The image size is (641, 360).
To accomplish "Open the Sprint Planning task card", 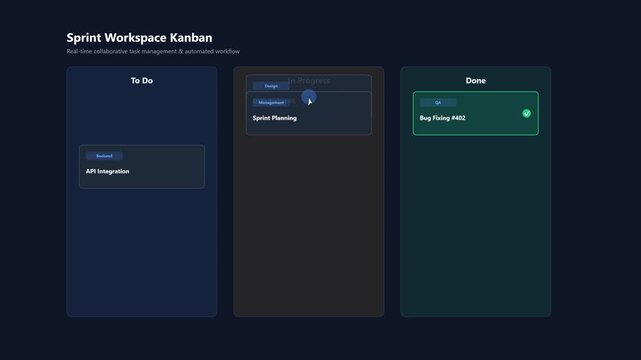I will click(x=309, y=113).
